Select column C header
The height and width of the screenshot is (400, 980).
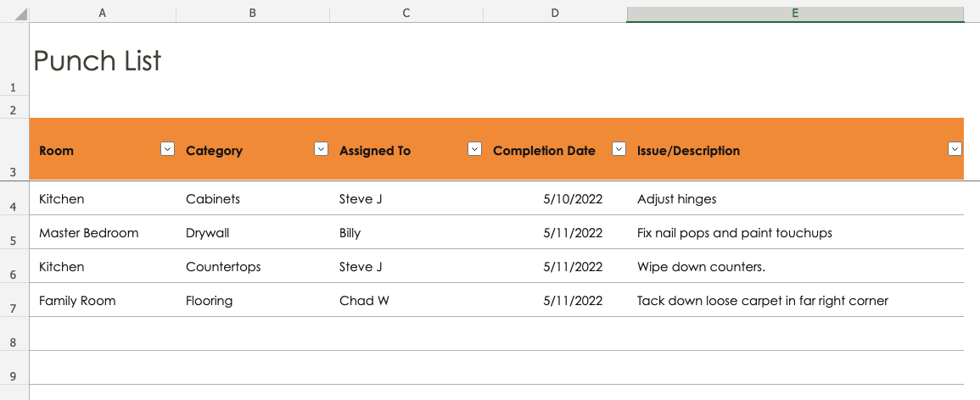[x=406, y=13]
